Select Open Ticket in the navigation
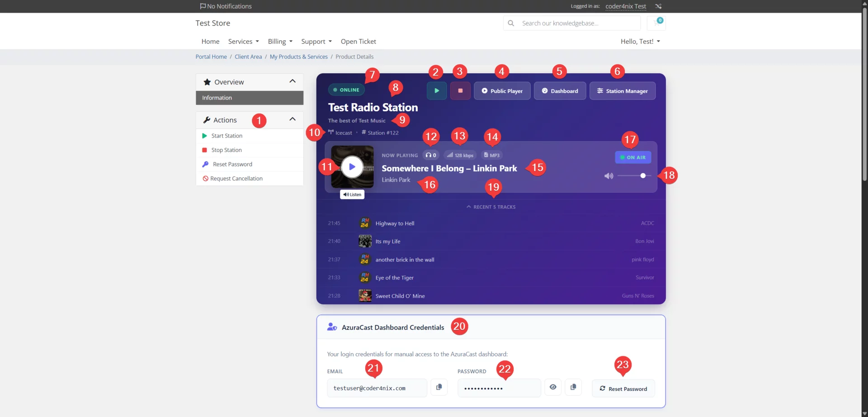This screenshot has height=417, width=868. pyautogui.click(x=358, y=41)
